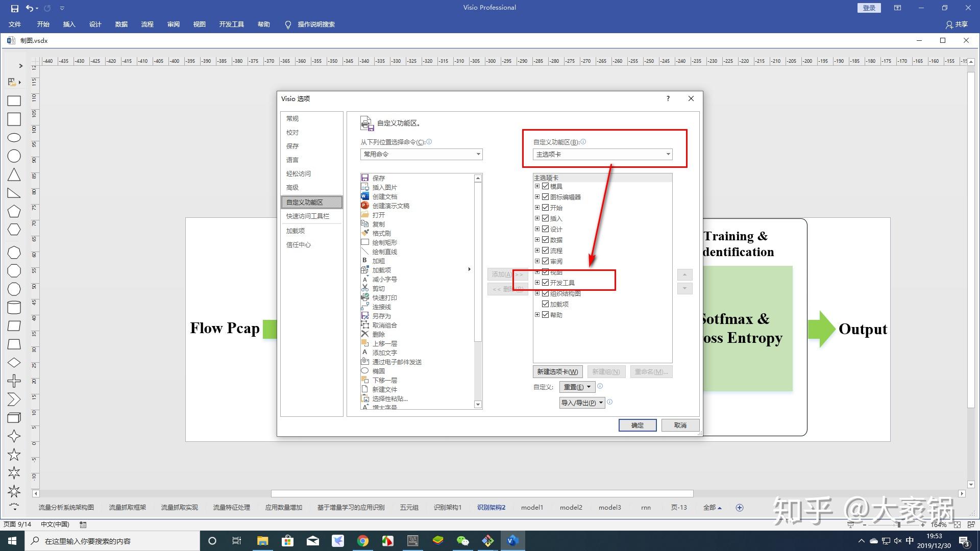This screenshot has width=980, height=551.
Task: Click the zoom slider in status bar
Action: pyautogui.click(x=898, y=524)
